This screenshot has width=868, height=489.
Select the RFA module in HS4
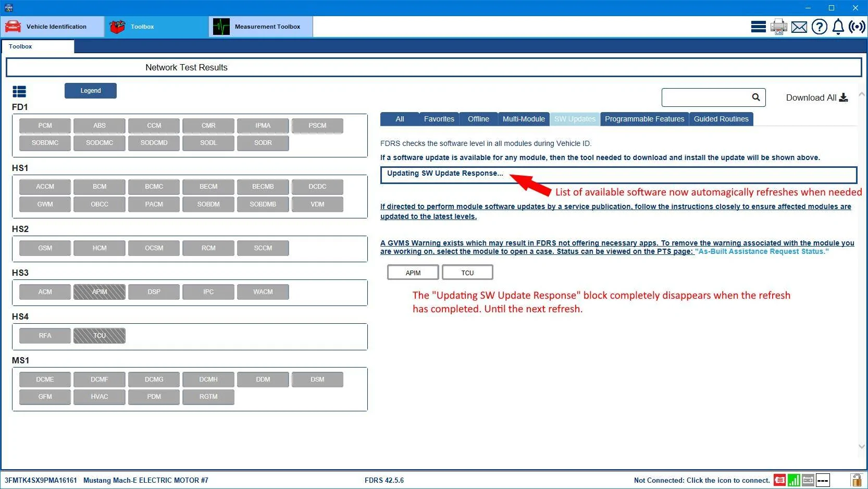coord(45,336)
